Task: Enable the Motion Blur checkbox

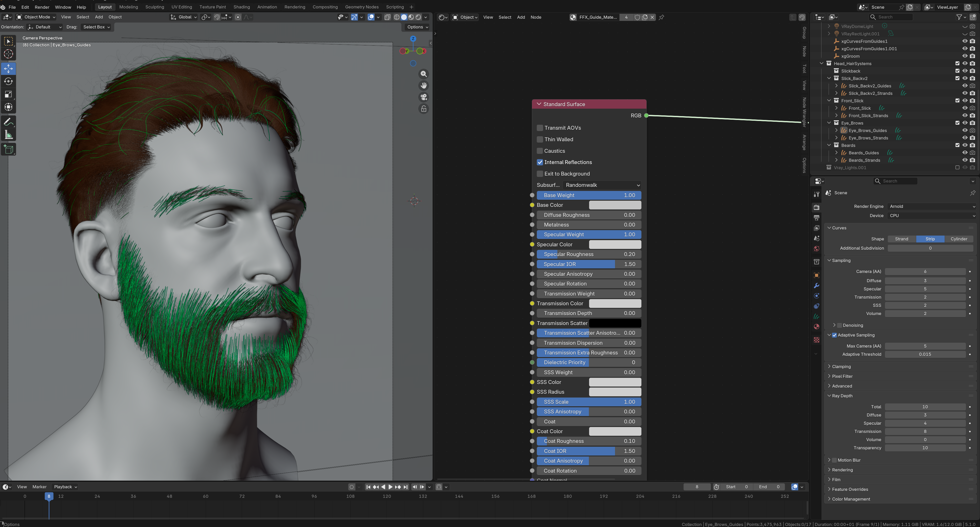Action: tap(834, 460)
